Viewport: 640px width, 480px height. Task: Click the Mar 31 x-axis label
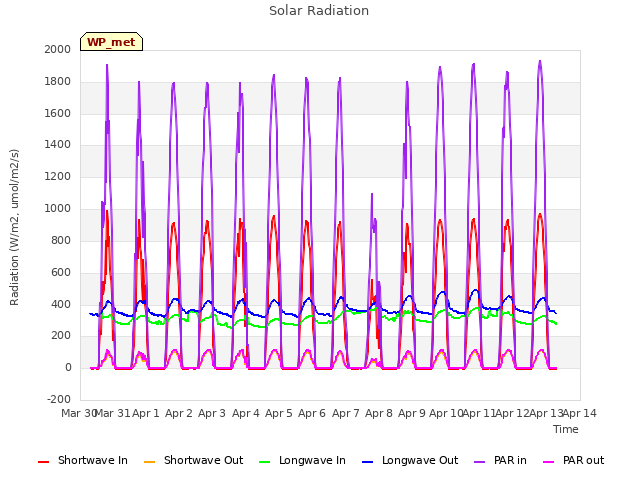coord(112,413)
